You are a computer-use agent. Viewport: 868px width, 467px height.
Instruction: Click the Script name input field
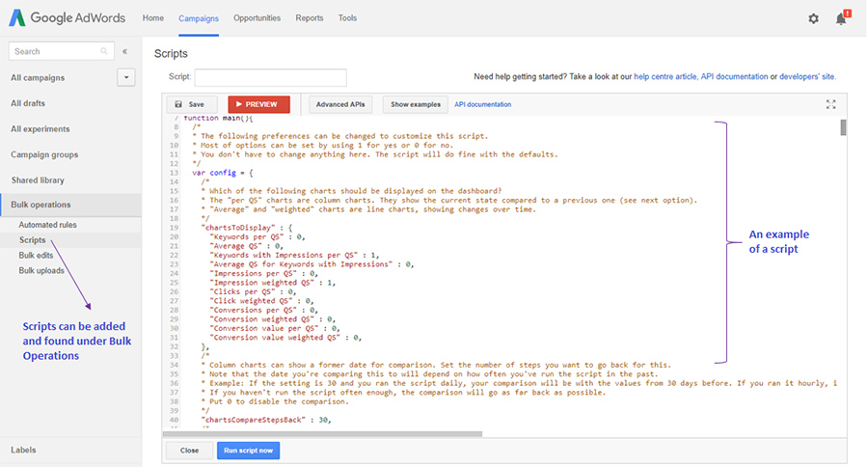click(271, 77)
